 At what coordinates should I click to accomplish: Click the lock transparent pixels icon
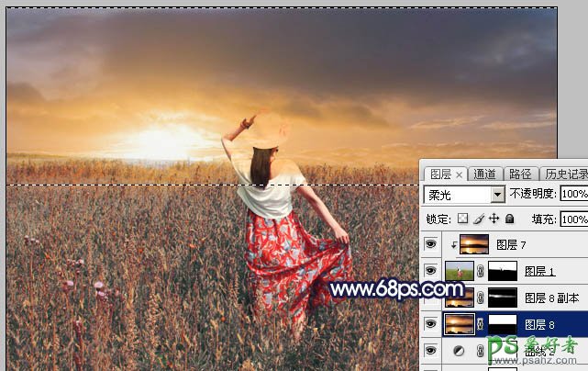(x=463, y=219)
